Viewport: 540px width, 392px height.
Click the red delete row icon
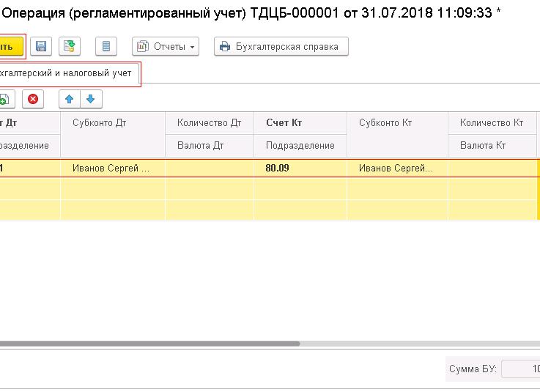click(33, 99)
